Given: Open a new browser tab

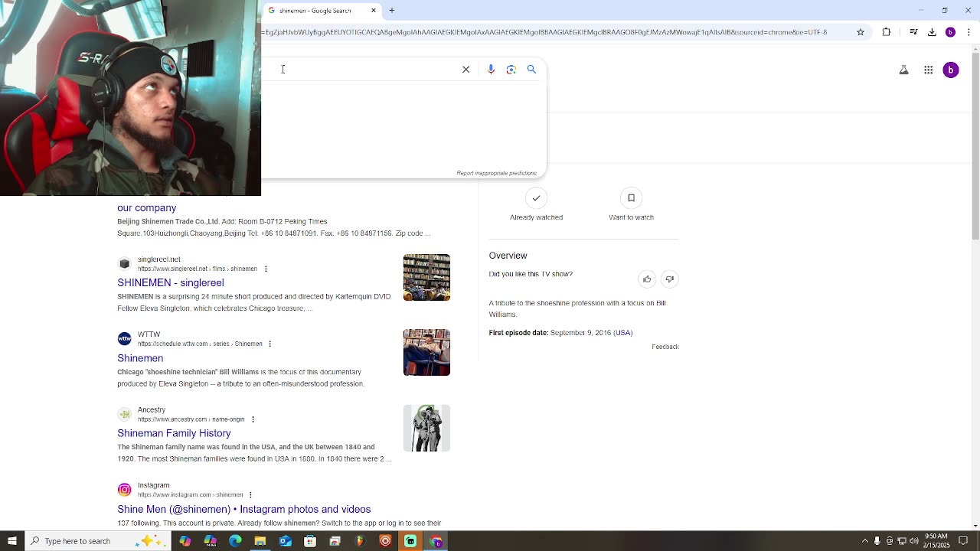Looking at the screenshot, I should coord(392,11).
